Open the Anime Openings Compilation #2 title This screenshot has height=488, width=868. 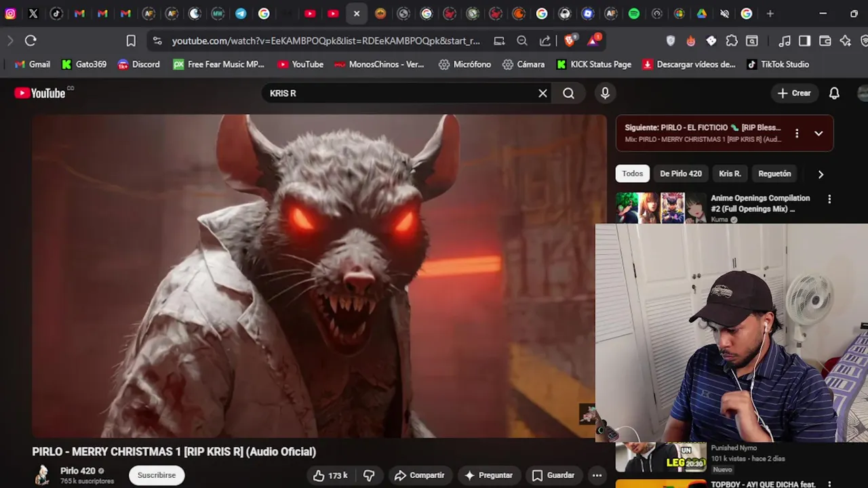[x=760, y=203]
